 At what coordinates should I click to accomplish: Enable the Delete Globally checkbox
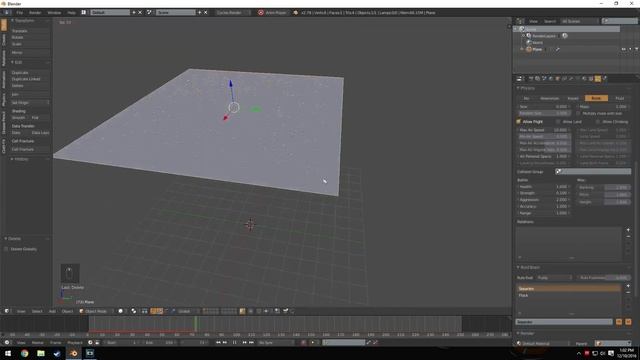point(6,249)
